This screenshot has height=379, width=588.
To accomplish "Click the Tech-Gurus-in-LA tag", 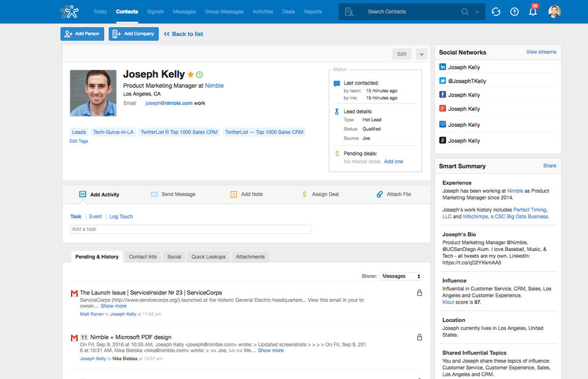I will coord(113,132).
